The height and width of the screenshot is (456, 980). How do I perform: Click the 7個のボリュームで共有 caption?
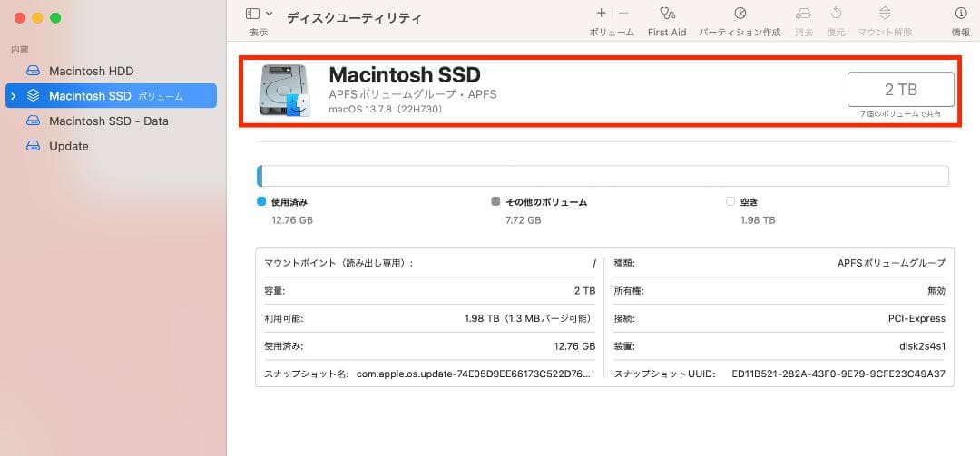tap(901, 114)
